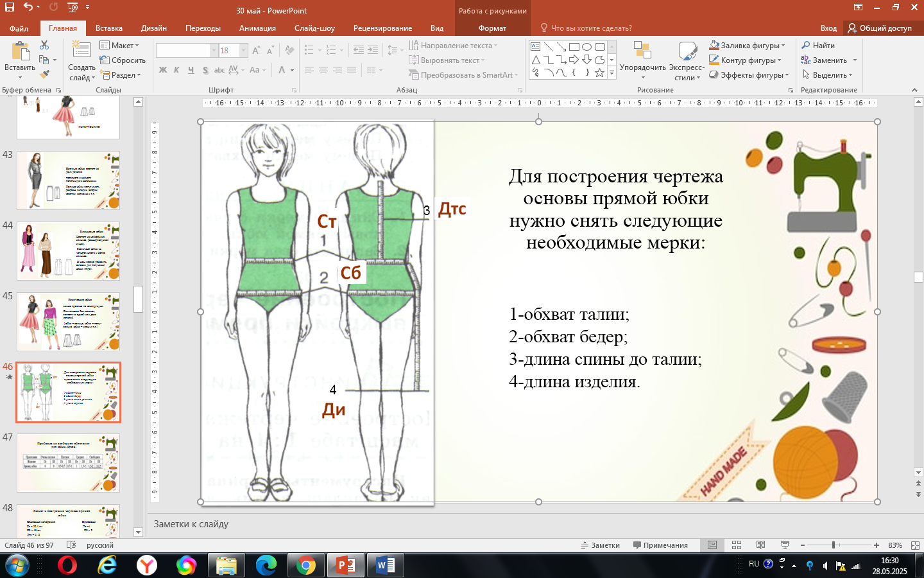Click the Find (Найти) magnifier icon
The image size is (924, 578).
tap(806, 46)
